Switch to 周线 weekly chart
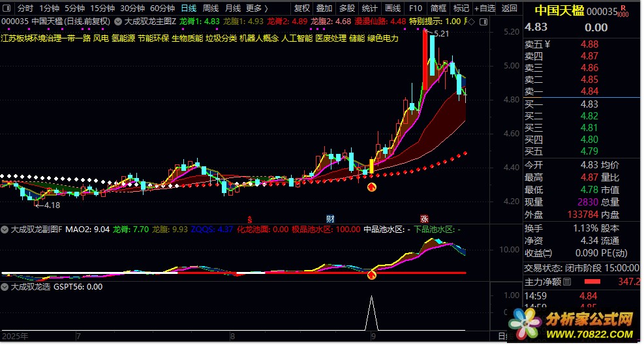 point(211,8)
